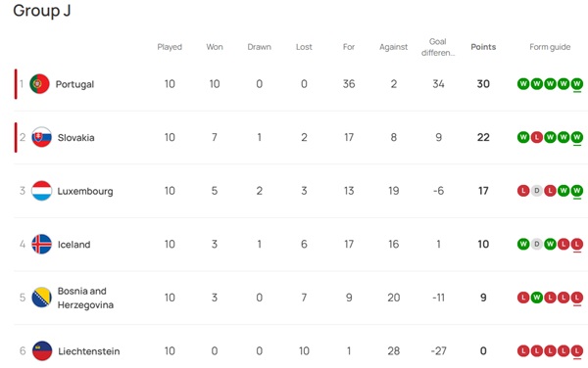Click Slovakia's red L form badge

click(x=537, y=137)
